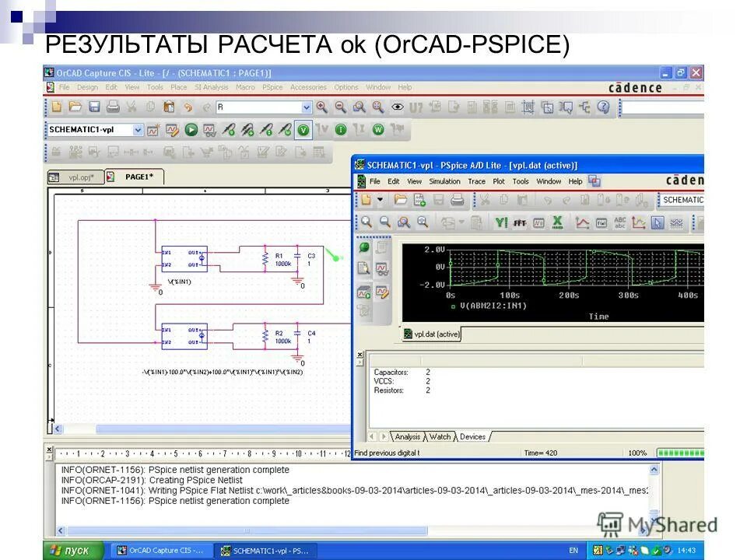
Task: Toggle the FFT Fourier button in PSpice
Action: click(x=520, y=222)
